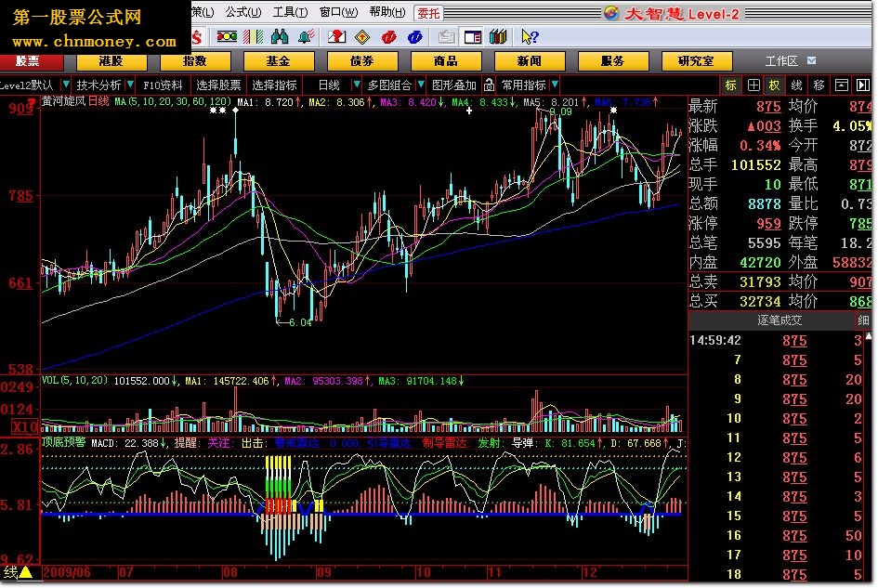Switch to the 指数 tab
Image resolution: width=878 pixels, height=588 pixels.
194,60
